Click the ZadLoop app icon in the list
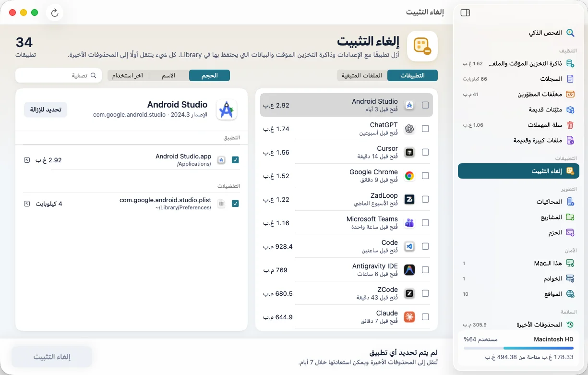This screenshot has width=588, height=375. point(409,199)
